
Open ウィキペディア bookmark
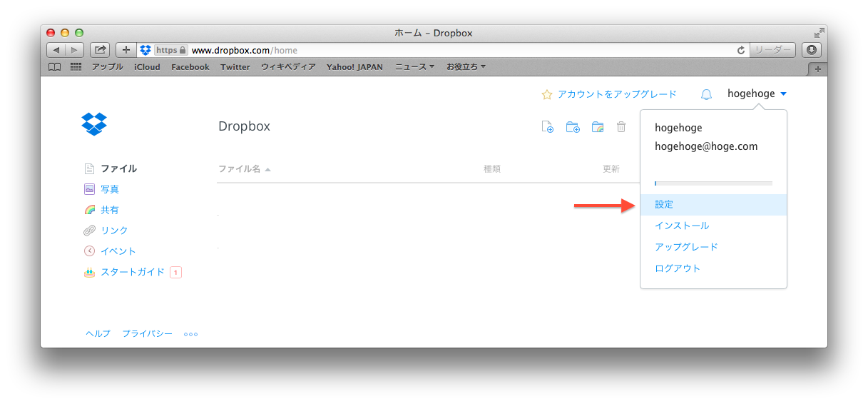point(288,67)
